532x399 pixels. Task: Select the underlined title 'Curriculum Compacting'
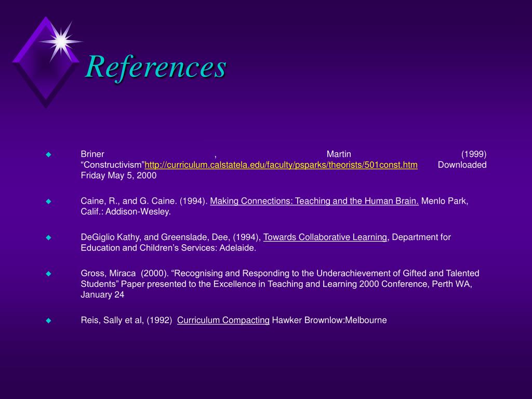pyautogui.click(x=223, y=320)
